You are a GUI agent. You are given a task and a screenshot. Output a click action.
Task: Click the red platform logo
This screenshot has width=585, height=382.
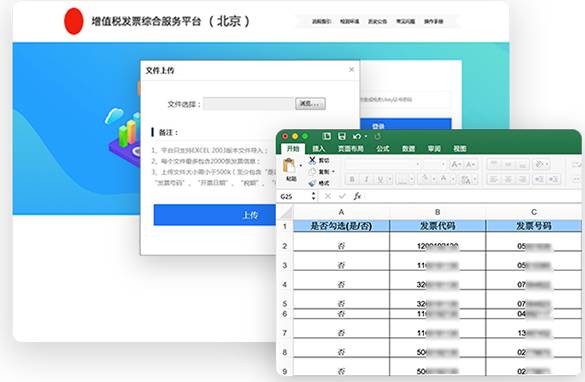tap(73, 21)
